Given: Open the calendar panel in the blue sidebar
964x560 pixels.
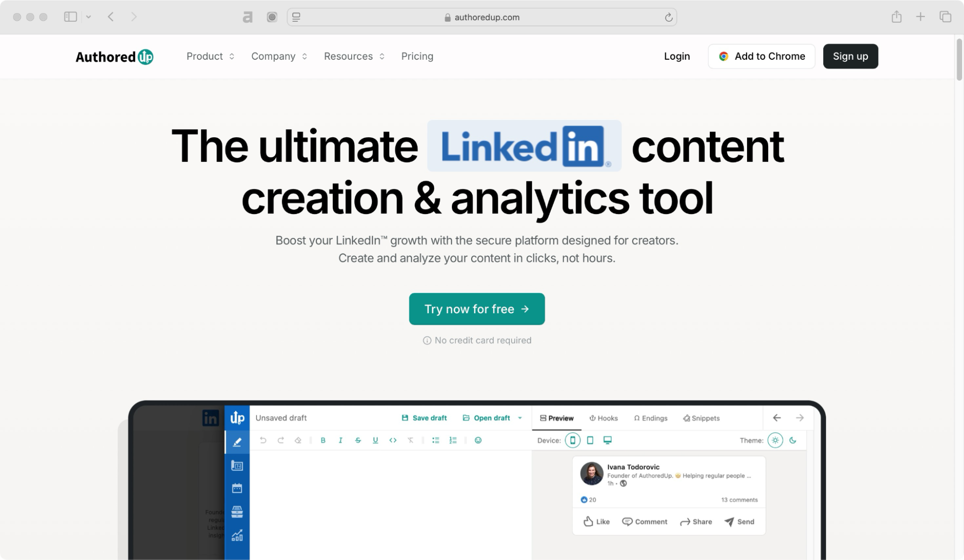Looking at the screenshot, I should coord(237,488).
